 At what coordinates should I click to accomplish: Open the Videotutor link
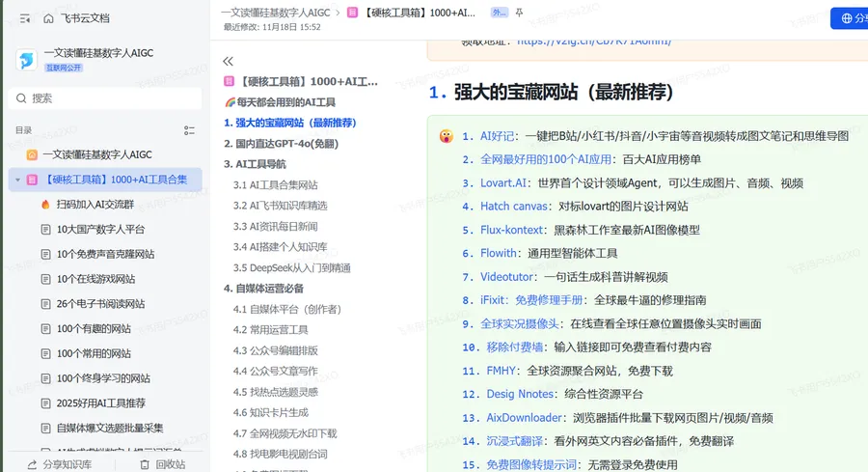coord(506,277)
